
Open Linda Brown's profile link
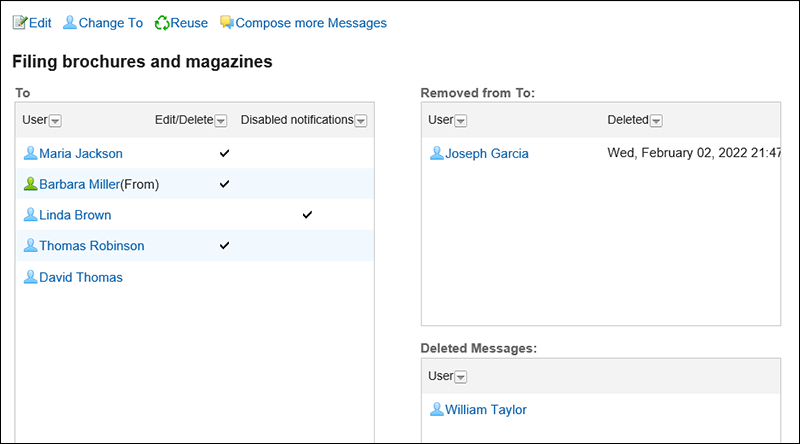[75, 215]
